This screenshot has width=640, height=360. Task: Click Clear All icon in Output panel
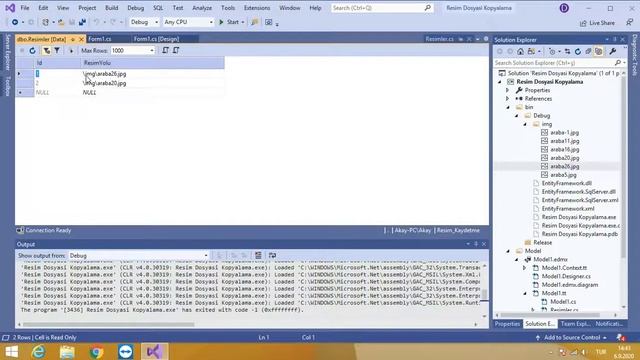[x=258, y=256]
